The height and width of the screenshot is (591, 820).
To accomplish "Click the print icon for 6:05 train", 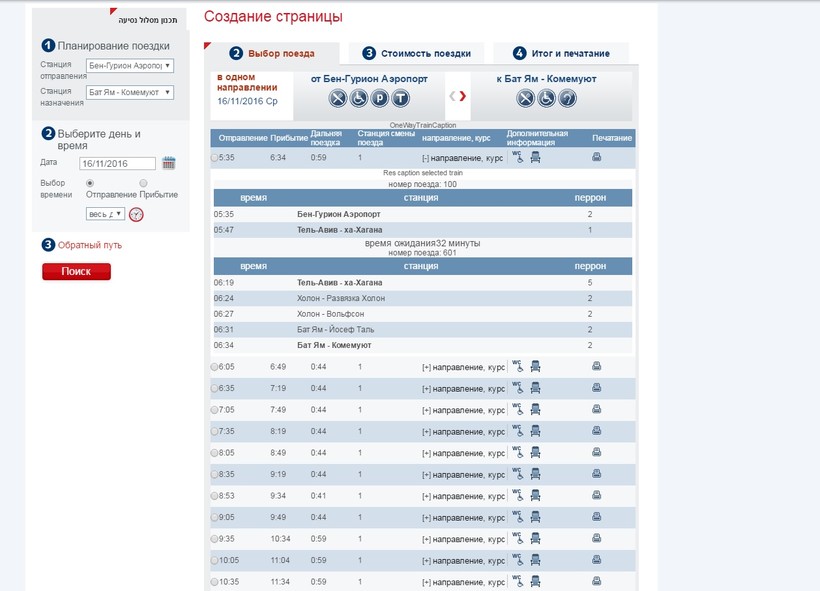I will (x=597, y=366).
